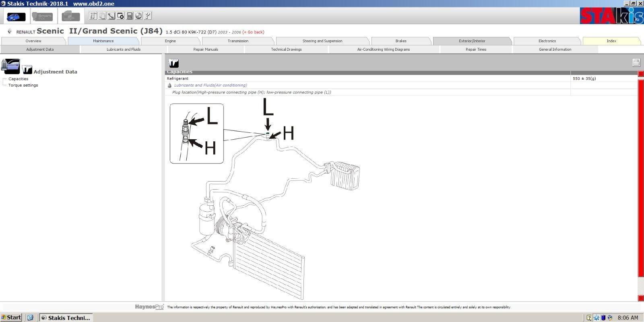
Task: Click the window with arrow toolbar icon
Action: 120,16
